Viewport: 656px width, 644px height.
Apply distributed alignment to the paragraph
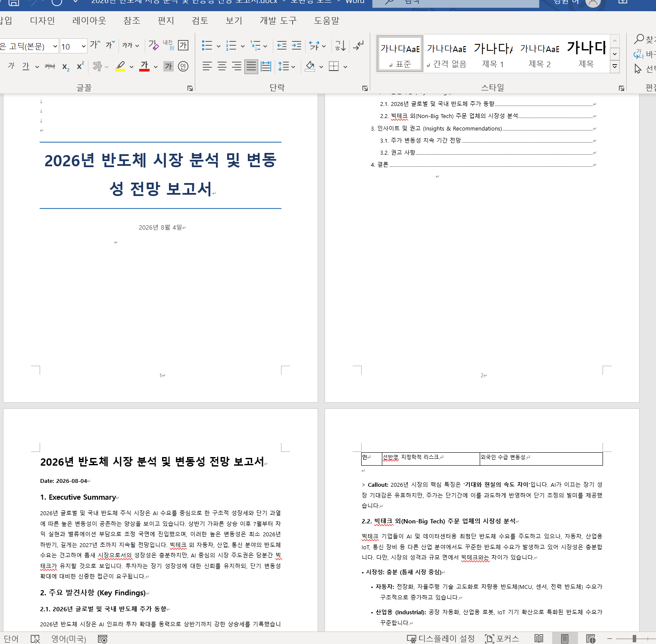(x=266, y=66)
